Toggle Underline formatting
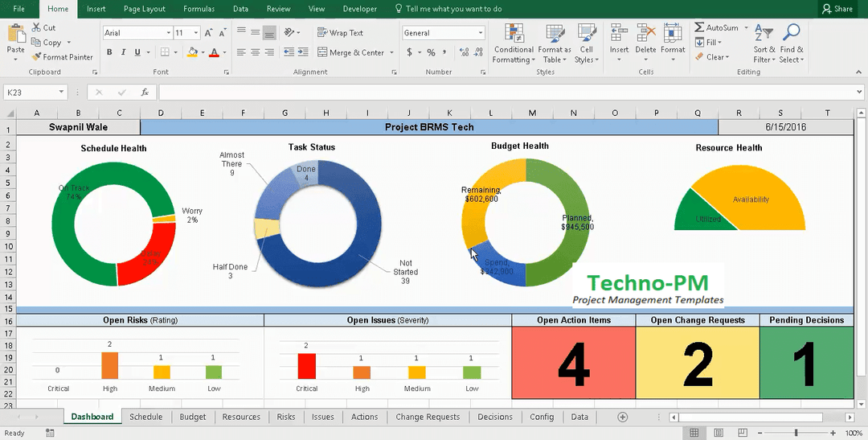 [137, 52]
